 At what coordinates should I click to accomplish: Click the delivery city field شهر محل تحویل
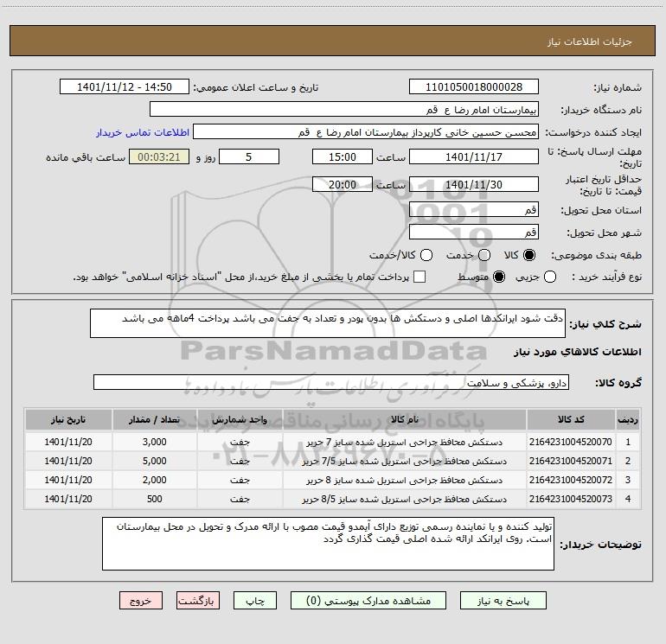pos(474,232)
